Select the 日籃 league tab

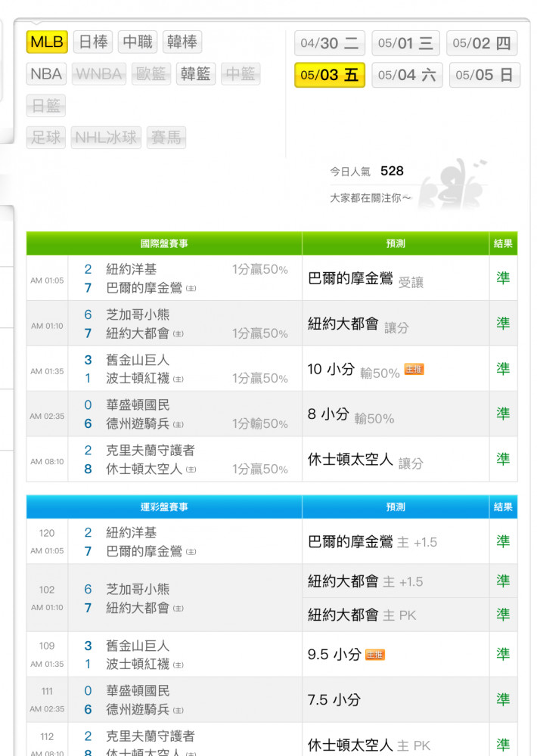pyautogui.click(x=46, y=106)
